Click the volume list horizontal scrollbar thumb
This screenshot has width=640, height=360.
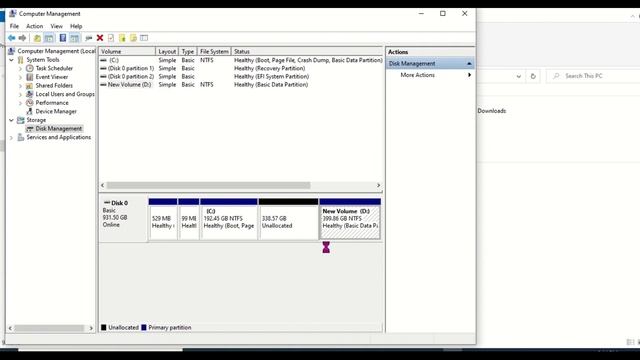[x=208, y=185]
